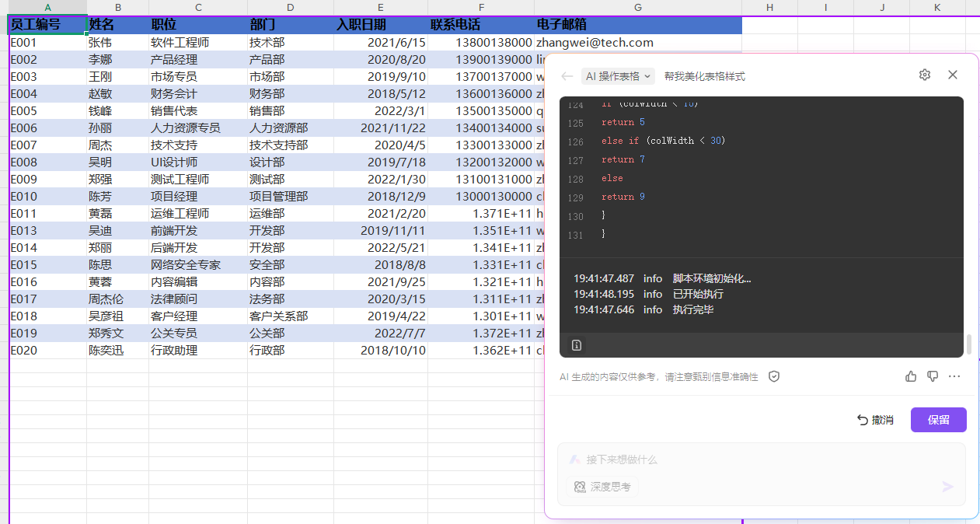Select column D header
The height and width of the screenshot is (524, 980).
click(291, 7)
